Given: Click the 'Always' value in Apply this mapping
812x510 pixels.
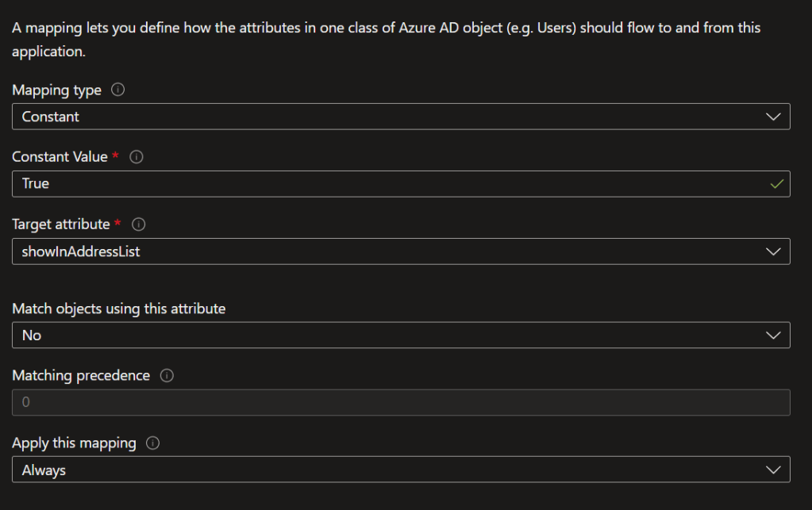Looking at the screenshot, I should click(x=44, y=470).
